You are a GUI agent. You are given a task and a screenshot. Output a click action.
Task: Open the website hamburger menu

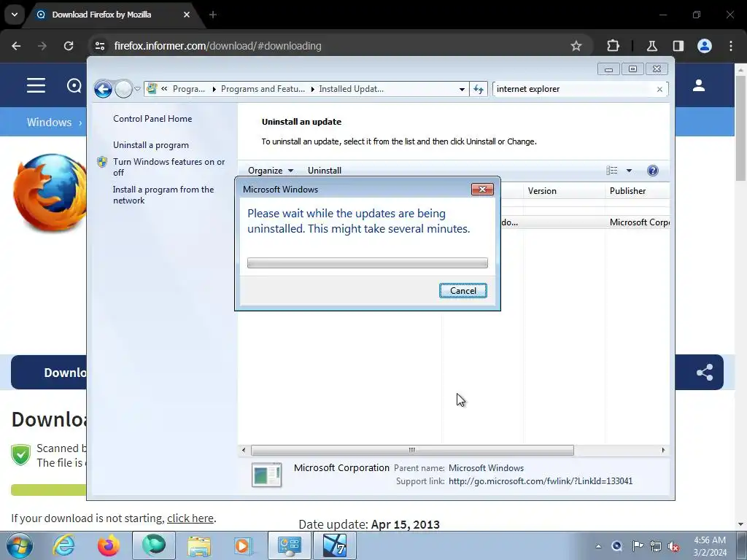[x=36, y=86]
